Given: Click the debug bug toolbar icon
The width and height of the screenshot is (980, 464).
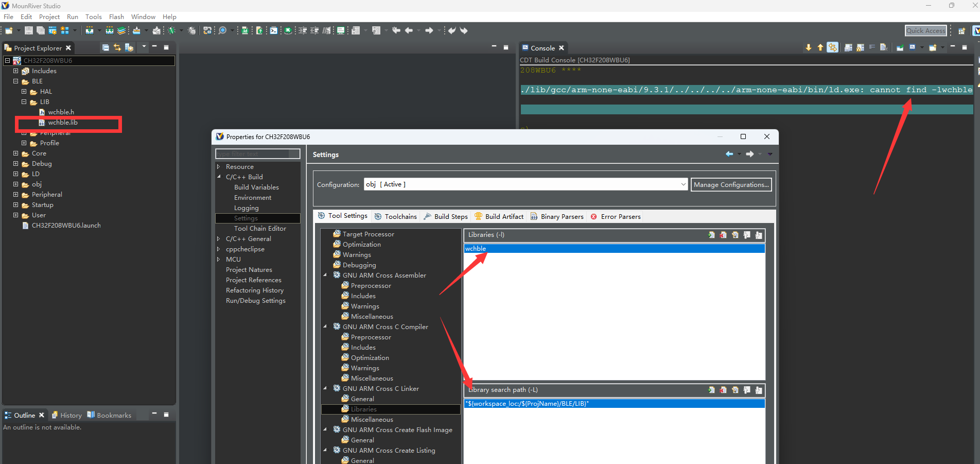Looking at the screenshot, I should click(x=172, y=31).
